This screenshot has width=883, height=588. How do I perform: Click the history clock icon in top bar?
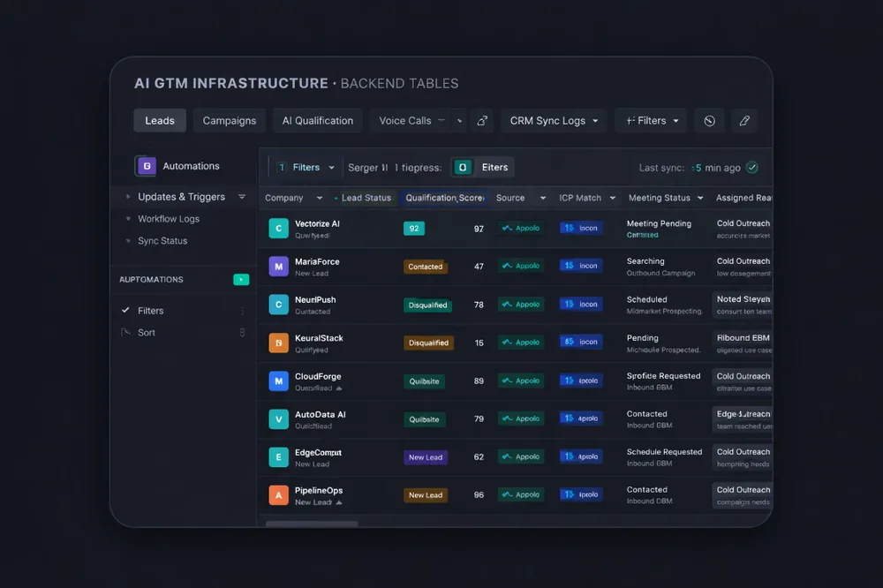[710, 121]
